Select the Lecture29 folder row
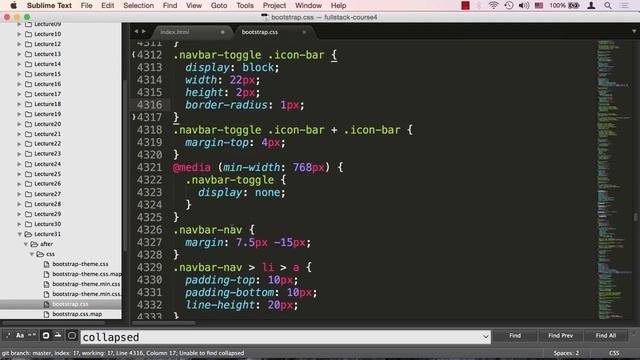 (x=61, y=214)
